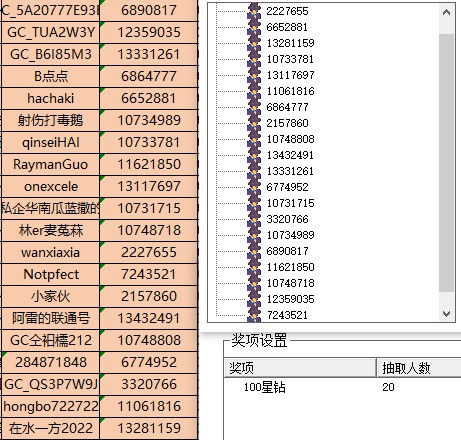Select the 100星钻 prize row
The image size is (461, 440).
tap(343, 387)
